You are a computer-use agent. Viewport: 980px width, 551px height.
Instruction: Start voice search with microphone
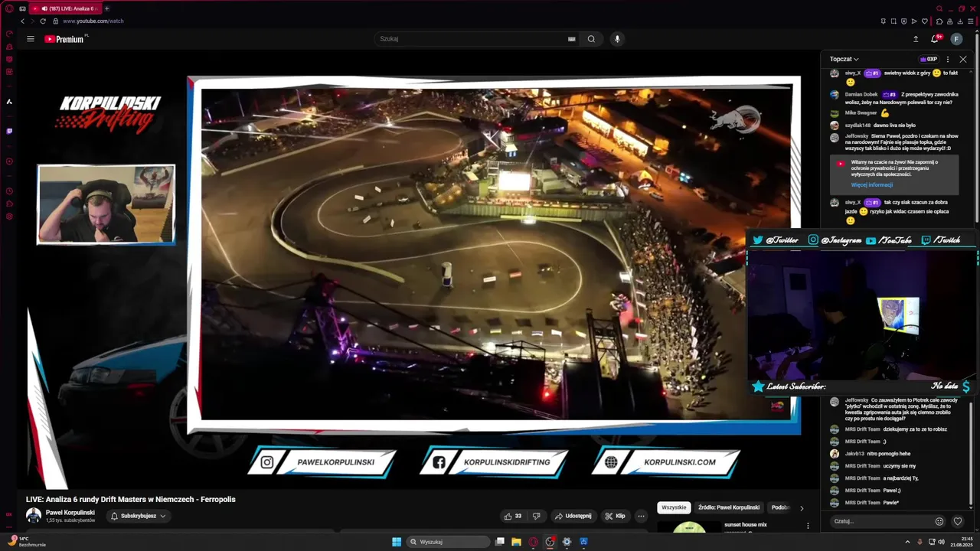617,39
